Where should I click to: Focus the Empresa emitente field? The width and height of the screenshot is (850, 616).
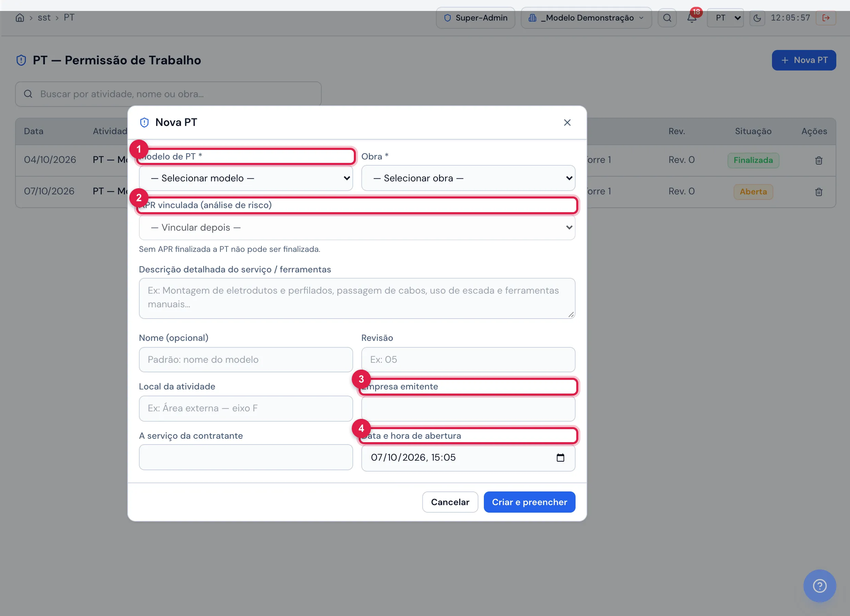pos(468,409)
